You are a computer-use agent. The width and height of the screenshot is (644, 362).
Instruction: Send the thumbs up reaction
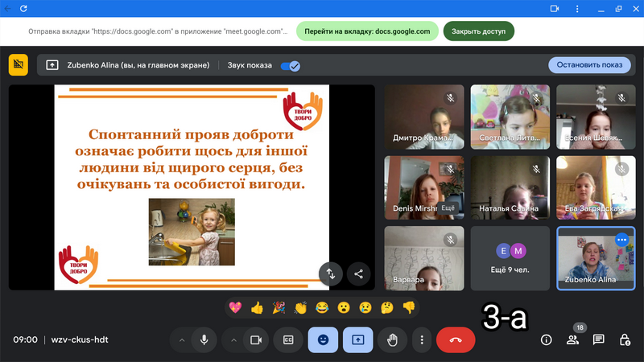click(x=257, y=307)
